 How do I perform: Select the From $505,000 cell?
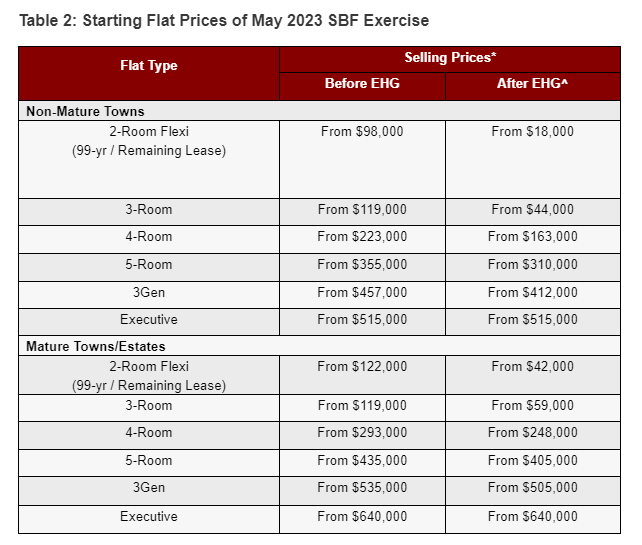533,491
